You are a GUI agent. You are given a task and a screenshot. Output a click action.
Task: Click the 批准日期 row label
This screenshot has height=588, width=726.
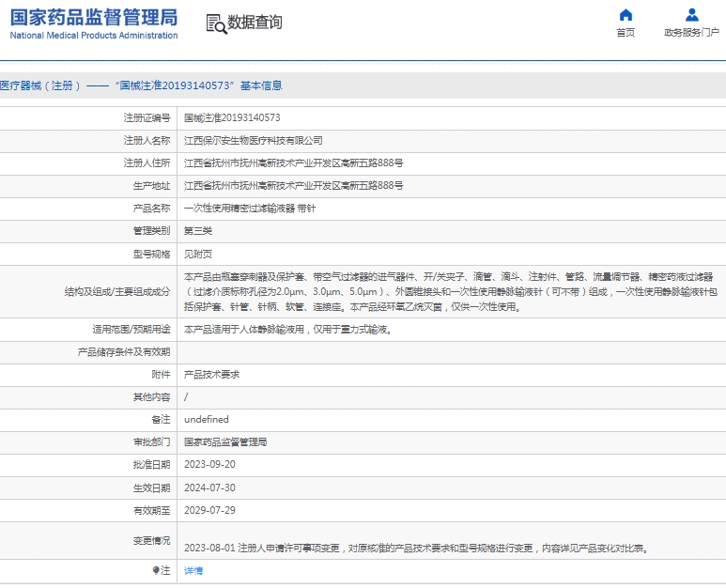[x=151, y=464]
